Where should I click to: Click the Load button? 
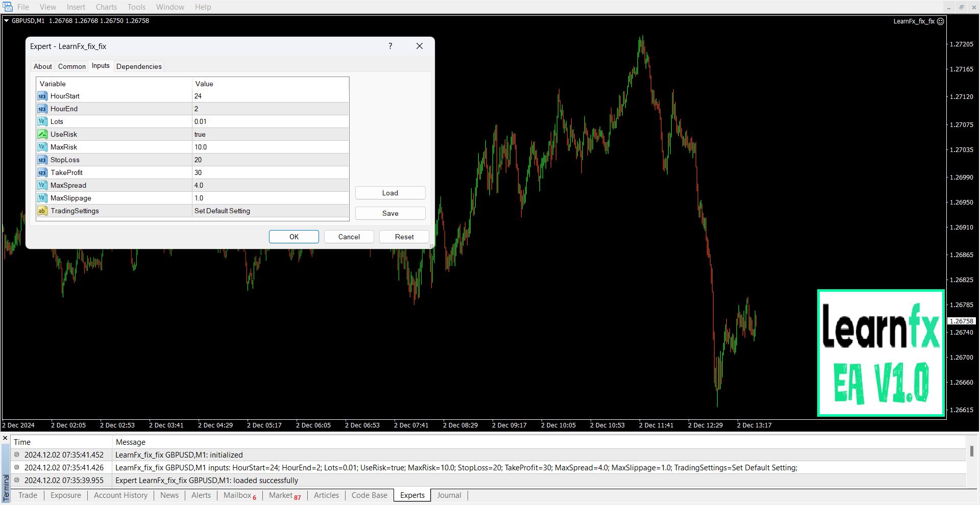pyautogui.click(x=390, y=193)
